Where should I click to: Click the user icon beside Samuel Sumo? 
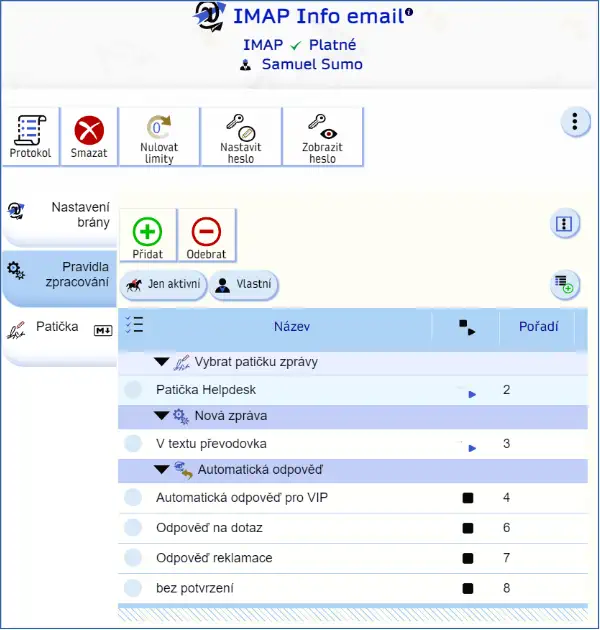[246, 65]
